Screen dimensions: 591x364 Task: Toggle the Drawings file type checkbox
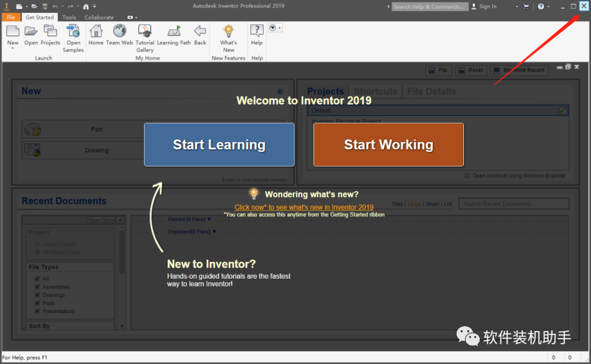pyautogui.click(x=37, y=294)
